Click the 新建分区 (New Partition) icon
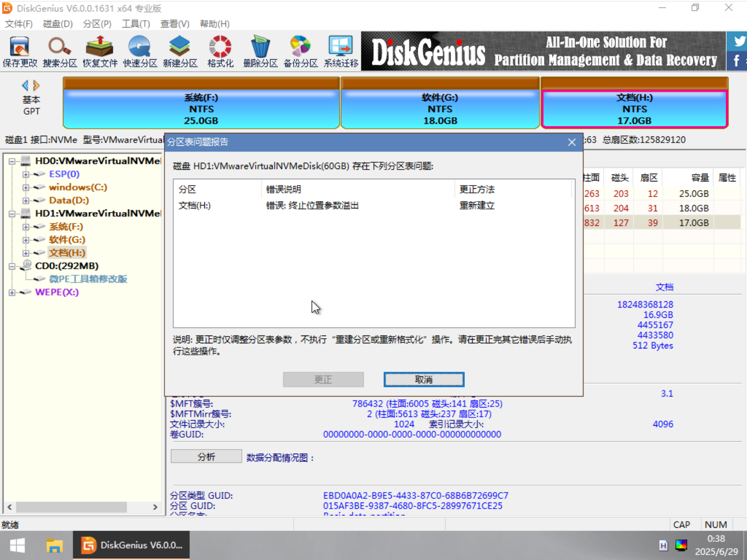 pos(179,50)
